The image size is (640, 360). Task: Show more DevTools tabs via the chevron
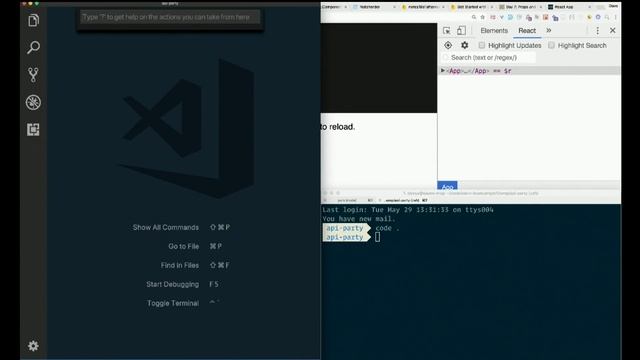[549, 31]
